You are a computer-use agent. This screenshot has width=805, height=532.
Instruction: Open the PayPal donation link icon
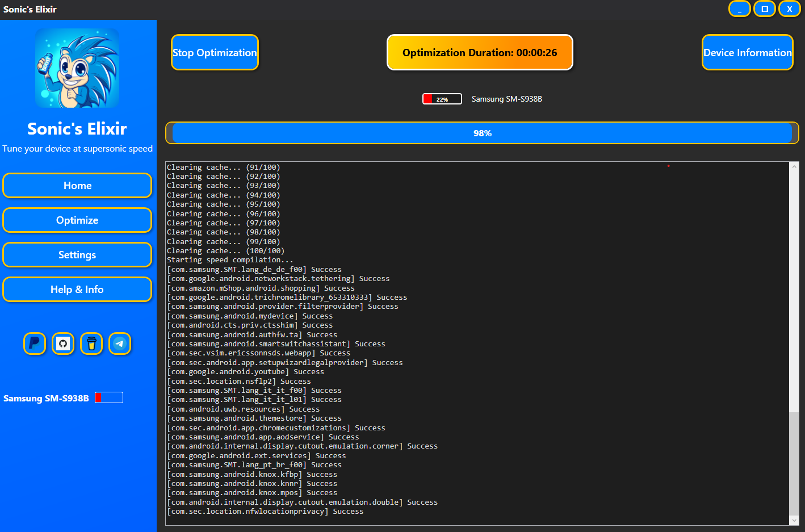[x=35, y=344]
